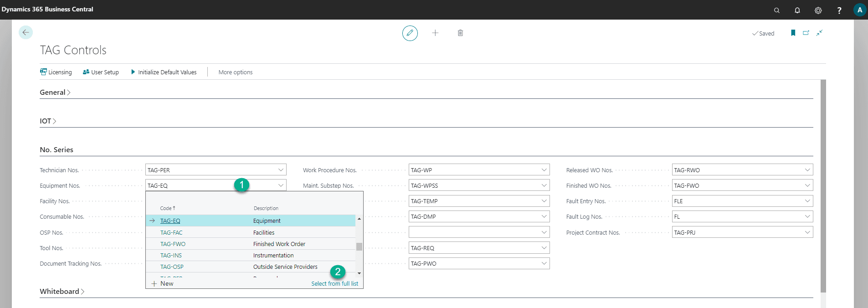Viewport: 868px width, 308px height.
Task: Open the Maint. Substep Nos. dropdown arrow
Action: click(544, 185)
